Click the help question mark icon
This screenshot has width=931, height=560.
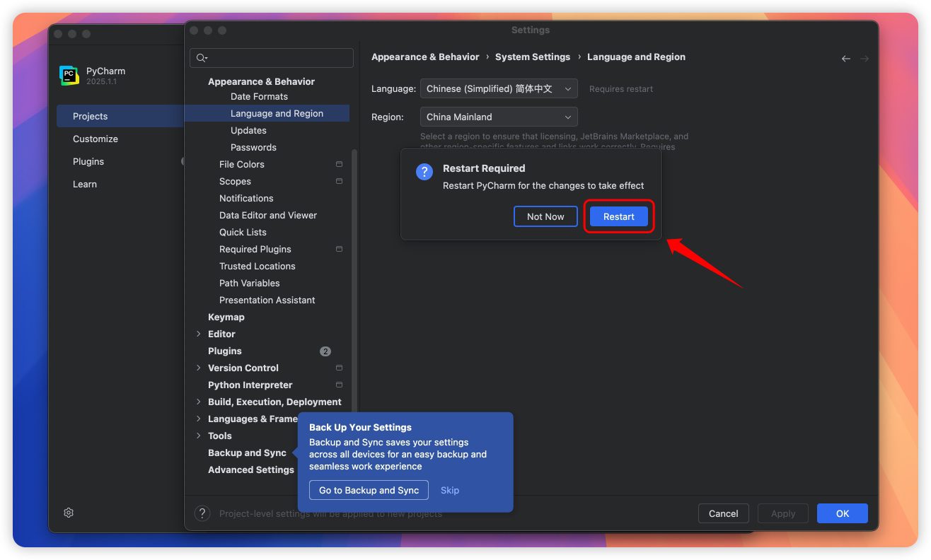202,513
